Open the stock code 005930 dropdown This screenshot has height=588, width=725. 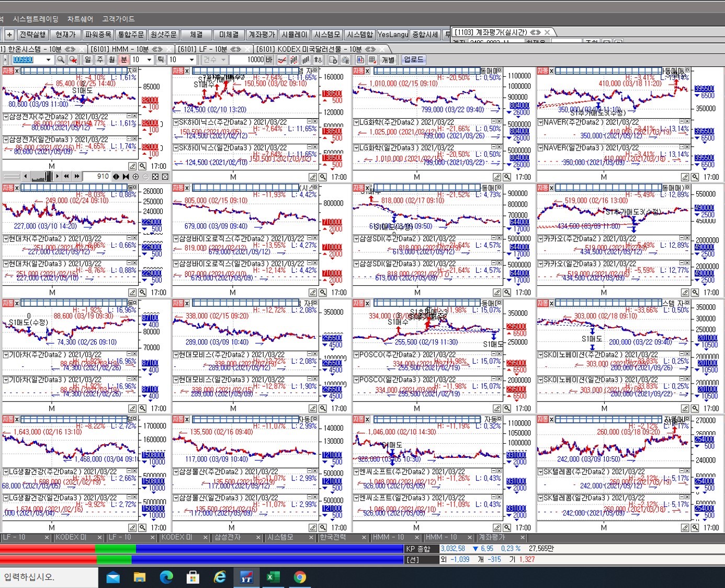pos(48,60)
